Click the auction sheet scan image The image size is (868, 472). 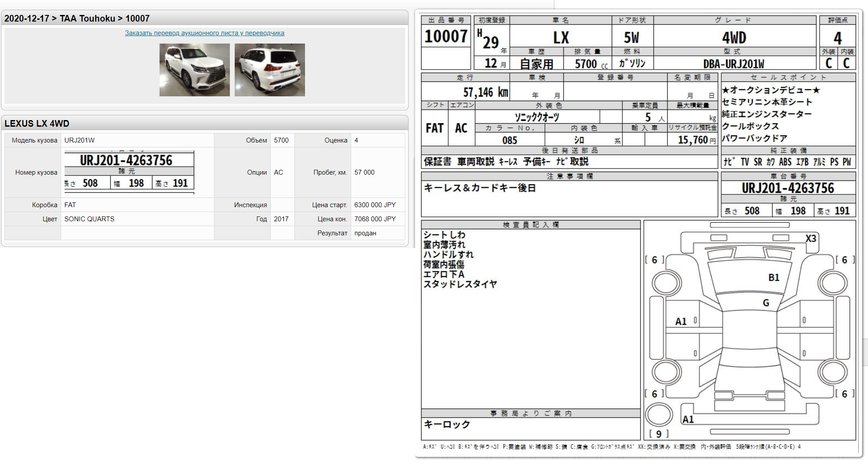639,233
